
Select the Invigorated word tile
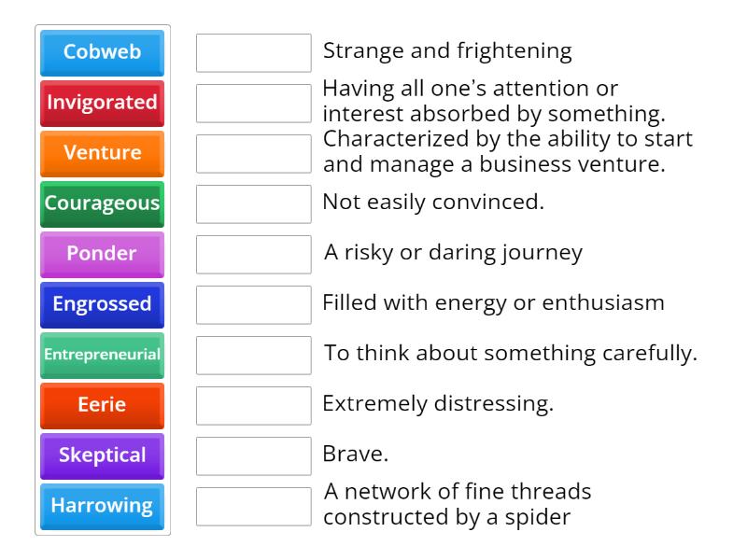(101, 104)
